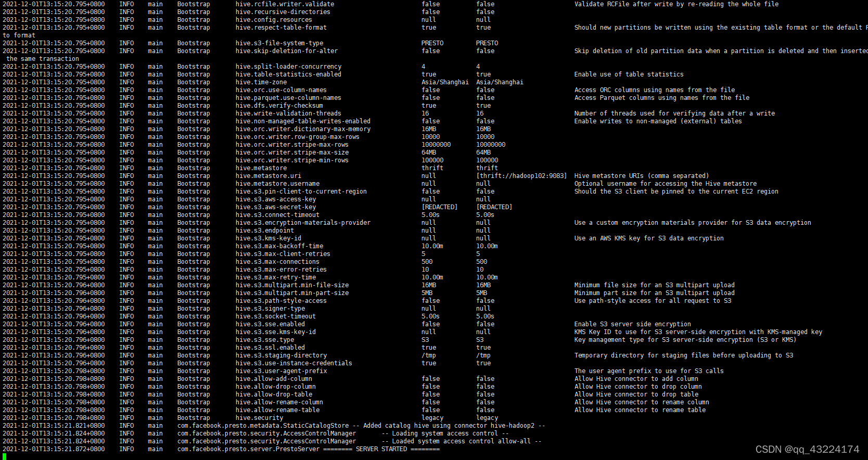Click hive.allow-drop-table property
The width and height of the screenshot is (868, 460).
(274, 394)
